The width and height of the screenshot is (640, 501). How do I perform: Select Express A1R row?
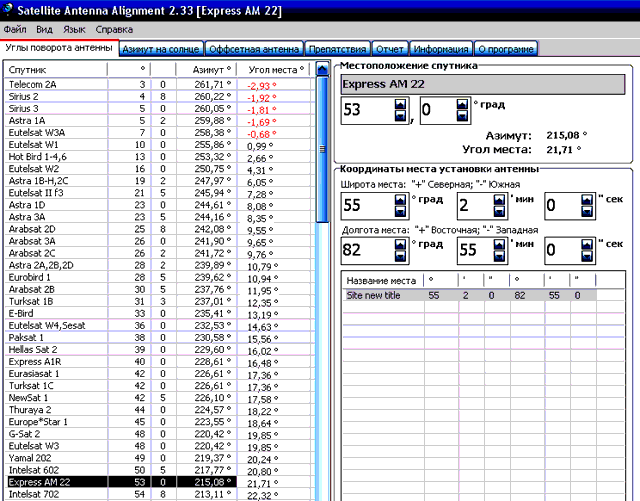tap(159, 362)
